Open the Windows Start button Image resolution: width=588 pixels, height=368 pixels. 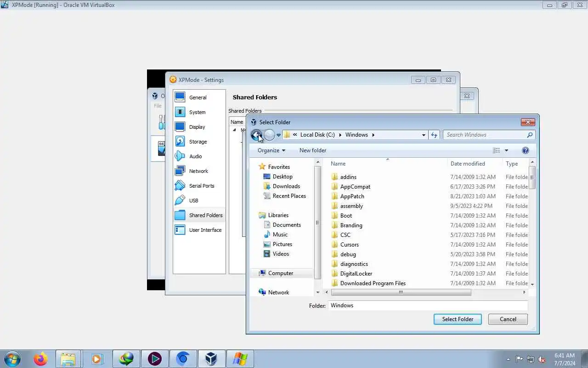coord(12,359)
